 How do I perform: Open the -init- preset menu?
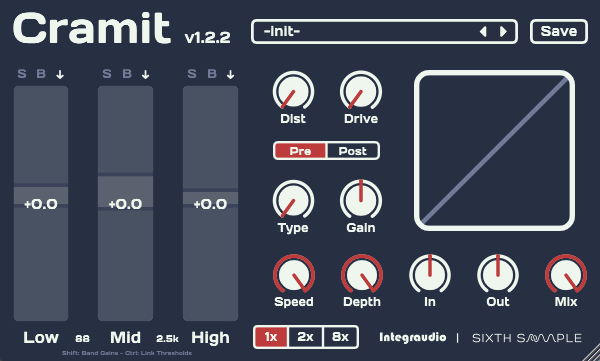(x=384, y=31)
